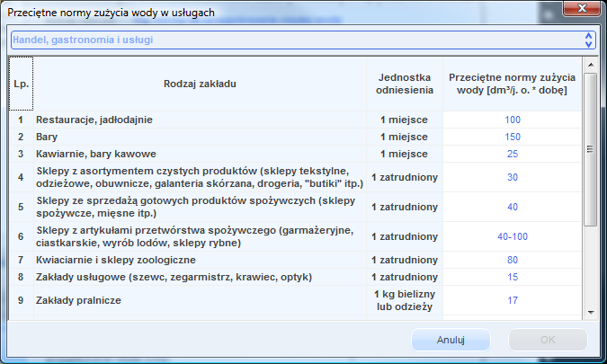
Task: Click value 150 for Bary
Action: 513,137
